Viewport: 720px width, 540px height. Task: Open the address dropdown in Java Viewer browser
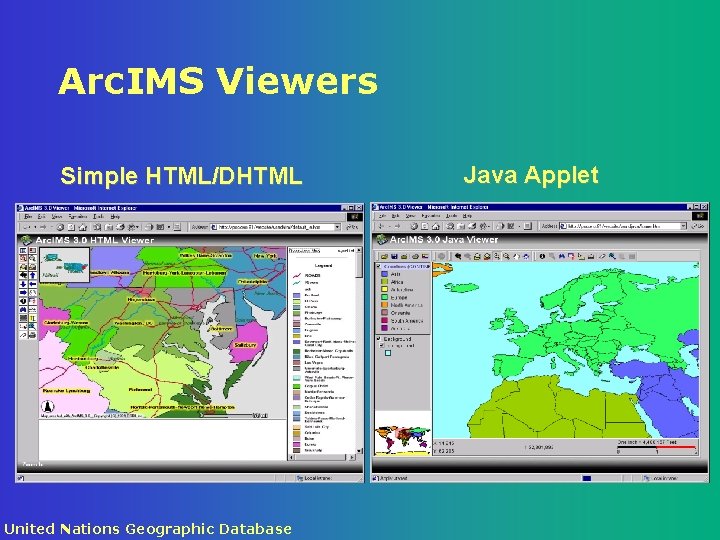click(x=683, y=226)
